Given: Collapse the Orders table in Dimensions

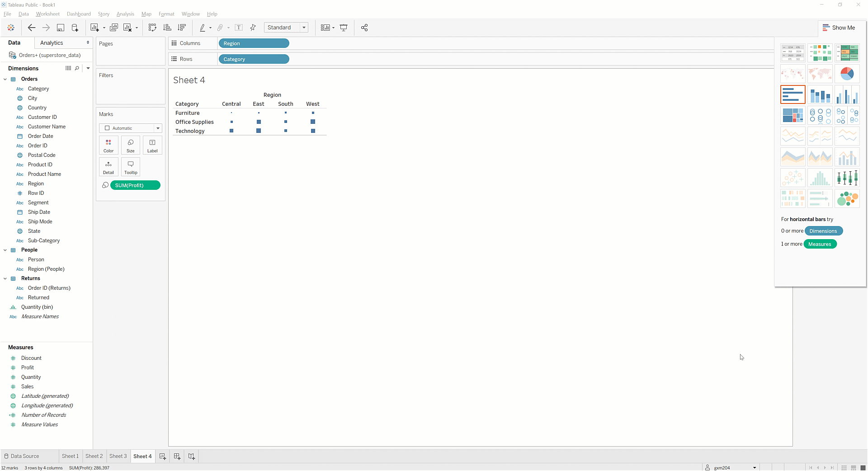Looking at the screenshot, I should 5,79.
